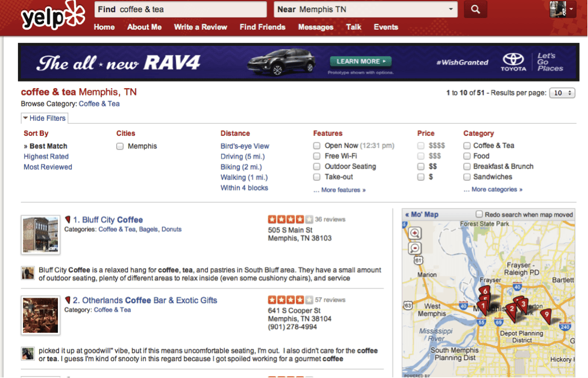Click LEARN MORE in RAV4 ad
Image resolution: width=588 pixels, height=378 pixels.
pyautogui.click(x=361, y=61)
